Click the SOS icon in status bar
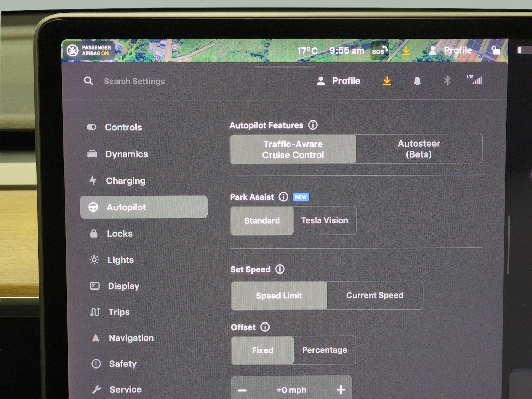 point(379,51)
